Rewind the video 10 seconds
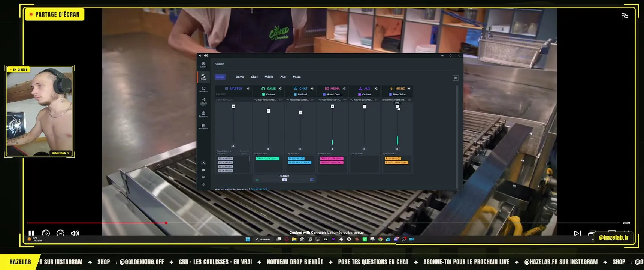 (x=46, y=233)
